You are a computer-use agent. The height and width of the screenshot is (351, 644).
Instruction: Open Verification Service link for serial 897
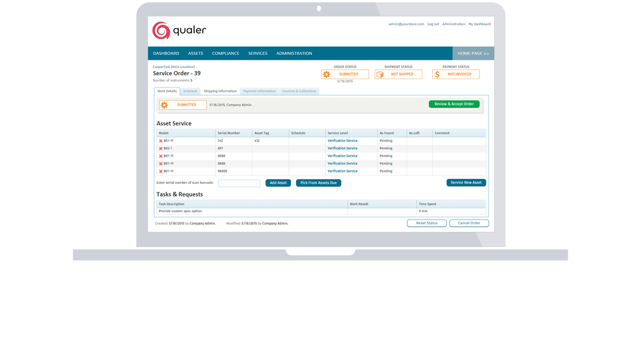click(x=342, y=148)
